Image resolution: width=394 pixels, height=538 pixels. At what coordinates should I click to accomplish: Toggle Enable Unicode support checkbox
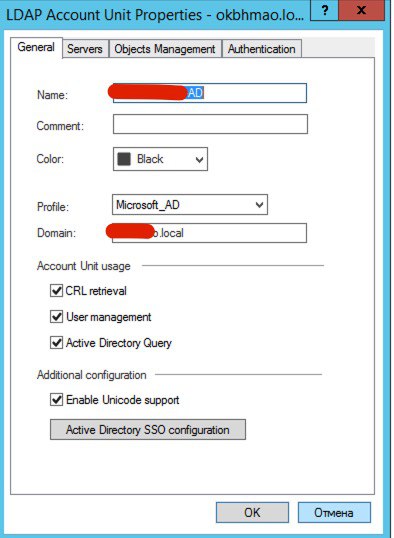pos(56,400)
